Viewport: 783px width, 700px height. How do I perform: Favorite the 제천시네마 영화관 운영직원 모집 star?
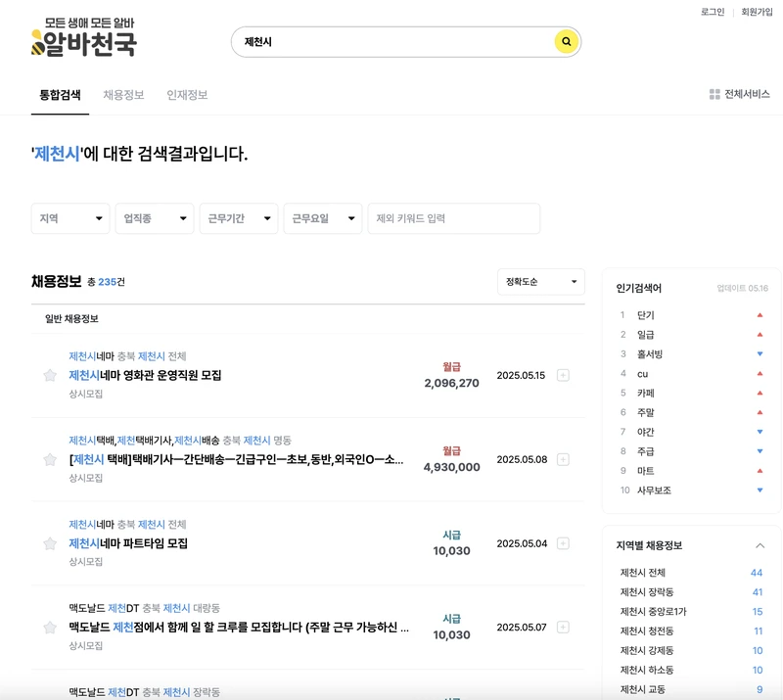[x=50, y=375]
